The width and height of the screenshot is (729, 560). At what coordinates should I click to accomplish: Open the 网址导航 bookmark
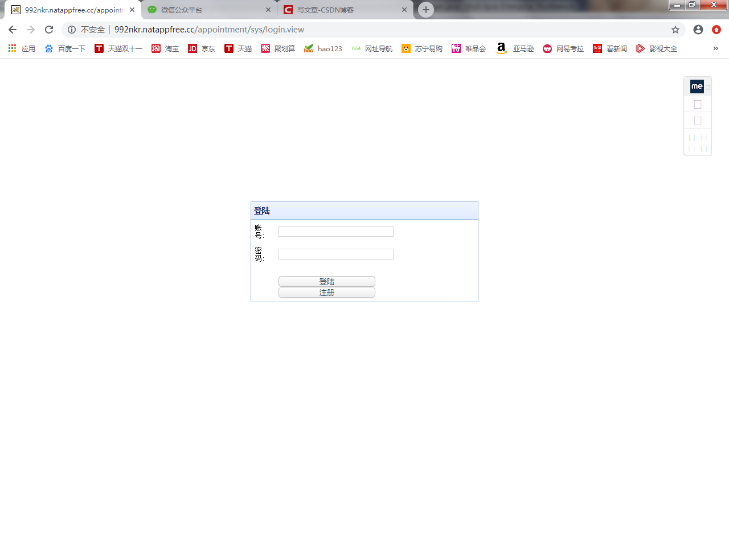(372, 49)
